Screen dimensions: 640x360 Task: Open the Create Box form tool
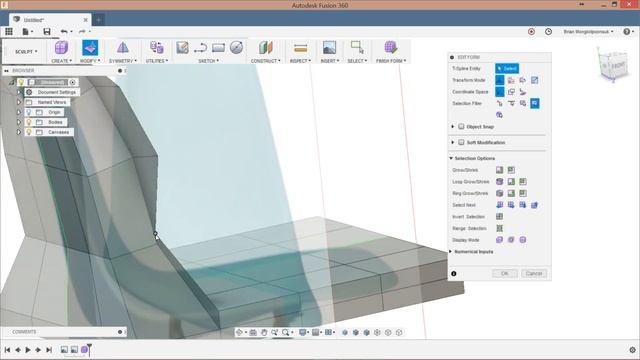pyautogui.click(x=61, y=48)
